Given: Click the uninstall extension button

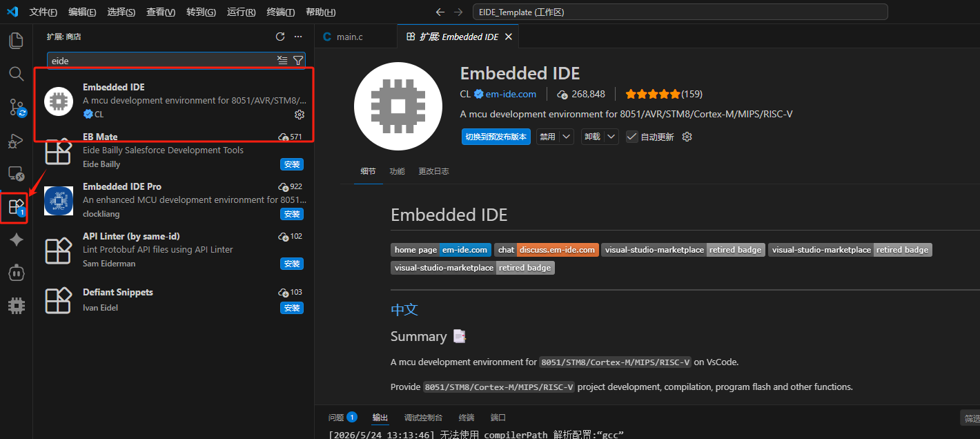Looking at the screenshot, I should click(592, 137).
